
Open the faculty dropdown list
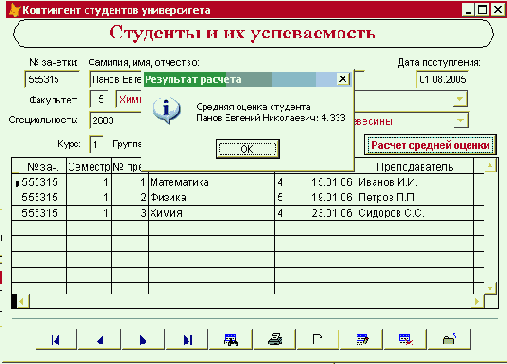coord(460,99)
